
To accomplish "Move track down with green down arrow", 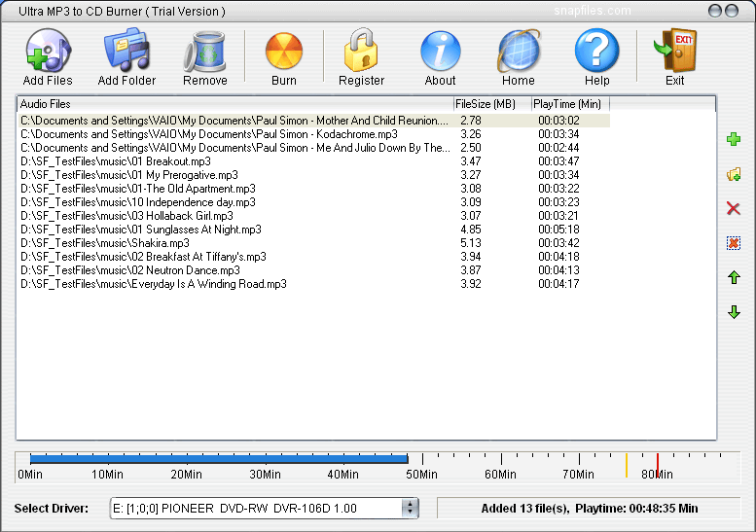I will (x=734, y=312).
